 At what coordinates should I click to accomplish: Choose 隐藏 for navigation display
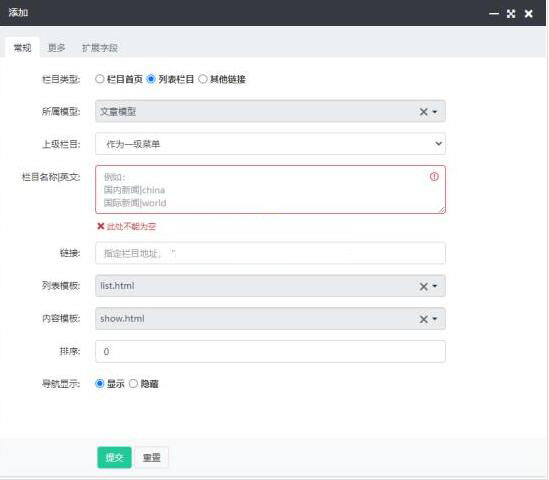pyautogui.click(x=133, y=383)
